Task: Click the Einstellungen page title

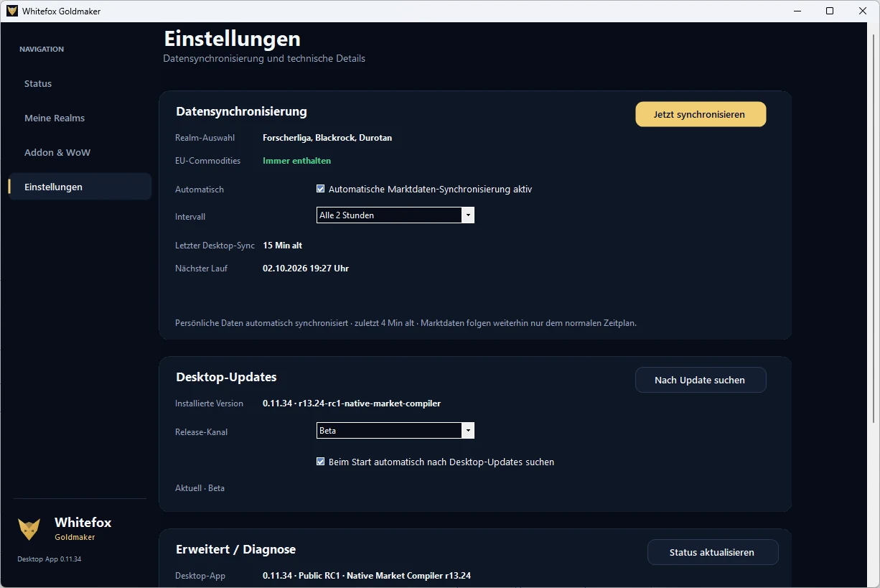Action: pos(232,38)
